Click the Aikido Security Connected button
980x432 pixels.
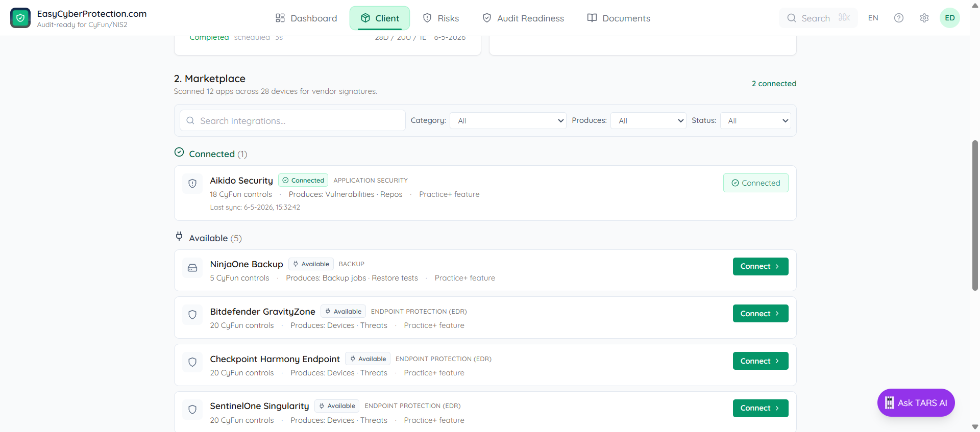click(x=756, y=183)
